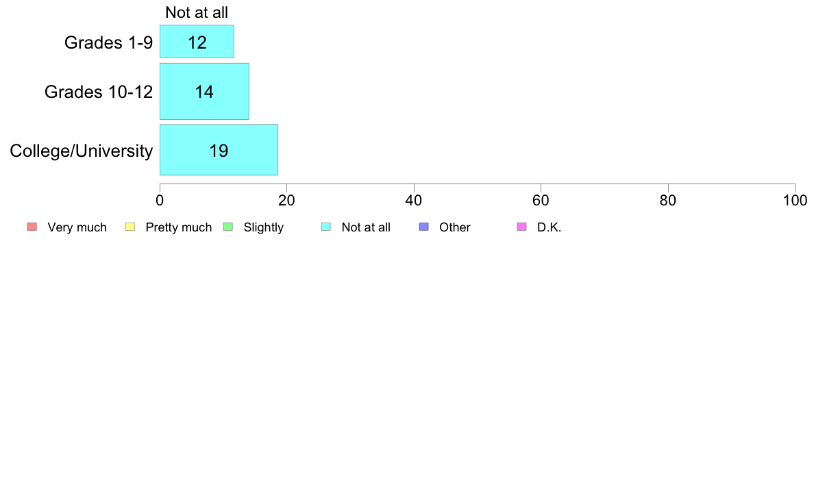Click the D.K. magenta legend swatch

521,227
